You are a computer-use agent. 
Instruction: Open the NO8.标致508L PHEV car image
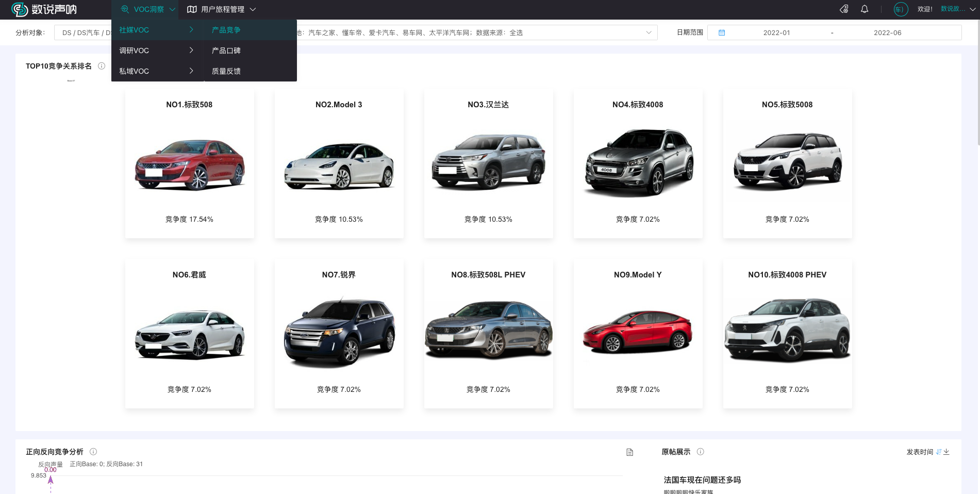(488, 330)
